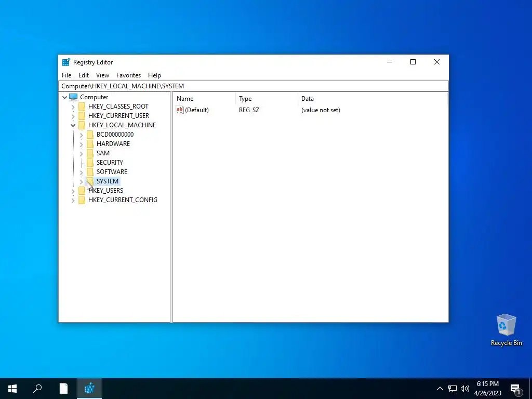Image resolution: width=532 pixels, height=399 pixels.
Task: Select HKEY_CLASSES_ROOT key
Action: [x=118, y=107]
